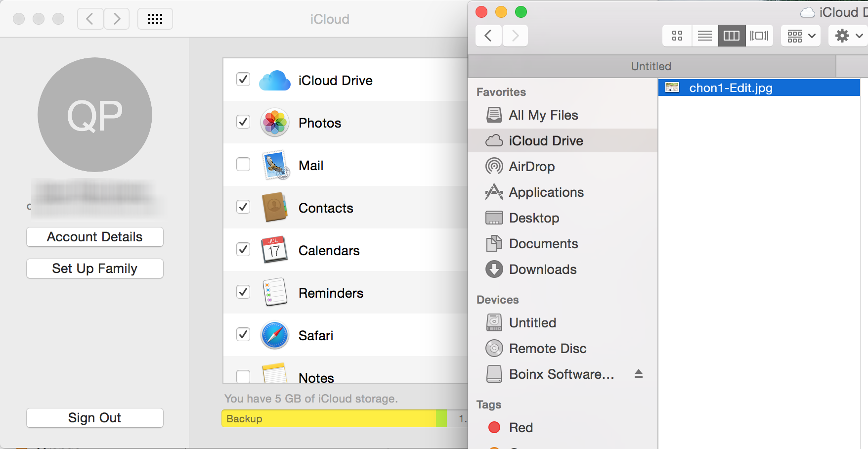Image resolution: width=868 pixels, height=449 pixels.
Task: Toggle the Contacts checkbox
Action: pyautogui.click(x=243, y=207)
